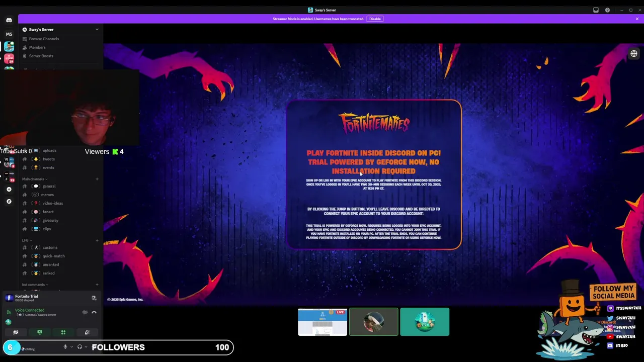The width and height of the screenshot is (644, 362).
Task: Select the middle participant avatar tile
Action: (x=374, y=322)
